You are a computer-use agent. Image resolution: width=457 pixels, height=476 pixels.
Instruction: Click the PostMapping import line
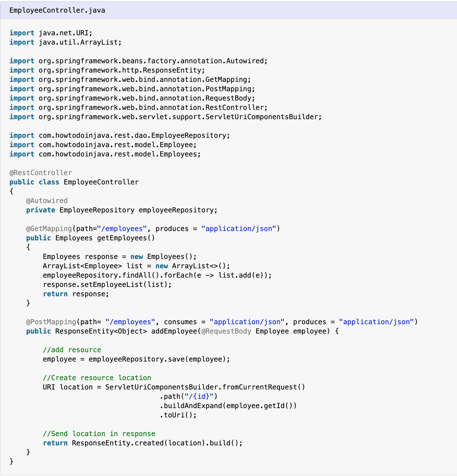point(132,89)
